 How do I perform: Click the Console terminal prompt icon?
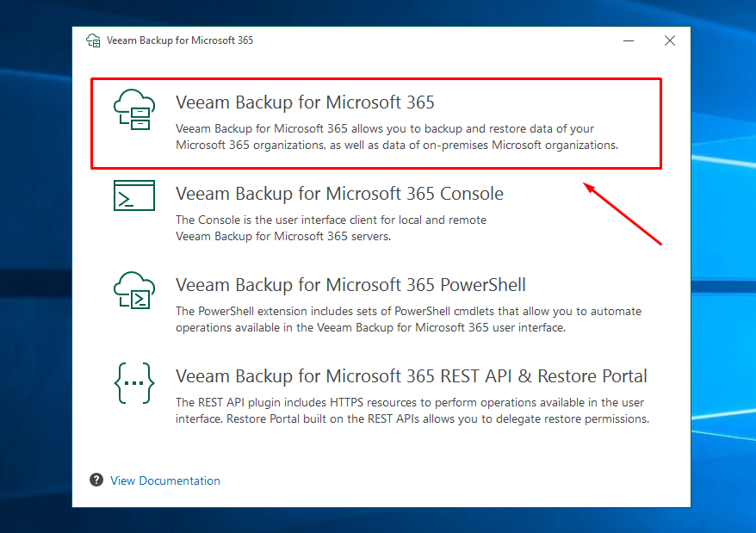coord(134,195)
